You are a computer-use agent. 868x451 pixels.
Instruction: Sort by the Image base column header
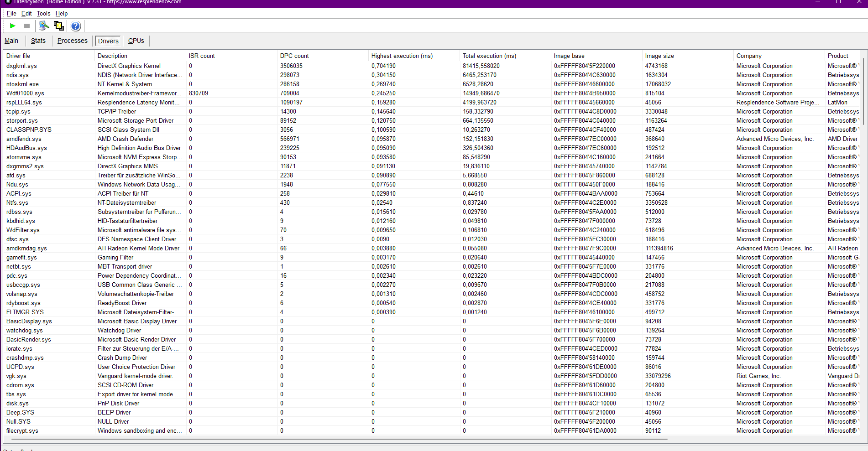pyautogui.click(x=596, y=56)
